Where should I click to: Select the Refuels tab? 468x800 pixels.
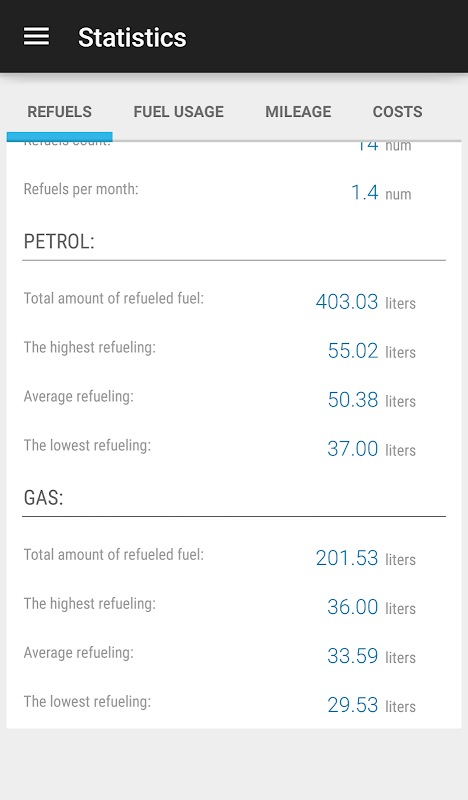click(x=60, y=112)
